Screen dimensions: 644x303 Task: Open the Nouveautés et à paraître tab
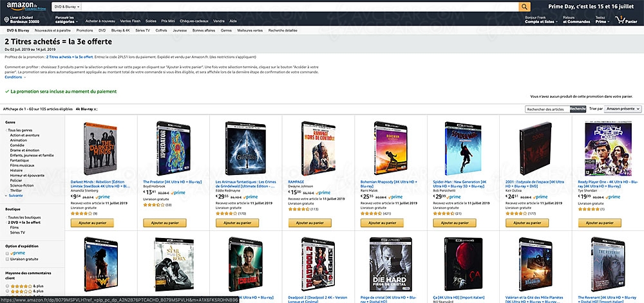click(x=53, y=30)
